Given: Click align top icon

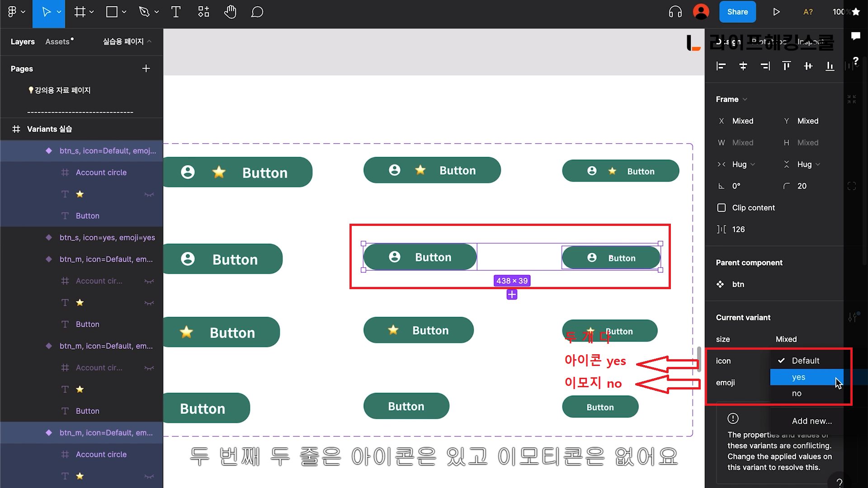Looking at the screenshot, I should (787, 66).
